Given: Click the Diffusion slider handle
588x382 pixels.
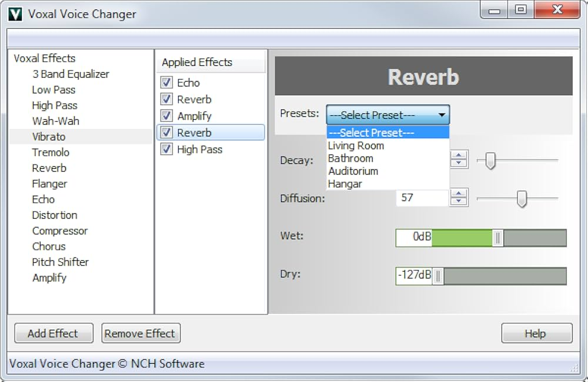Looking at the screenshot, I should click(521, 198).
